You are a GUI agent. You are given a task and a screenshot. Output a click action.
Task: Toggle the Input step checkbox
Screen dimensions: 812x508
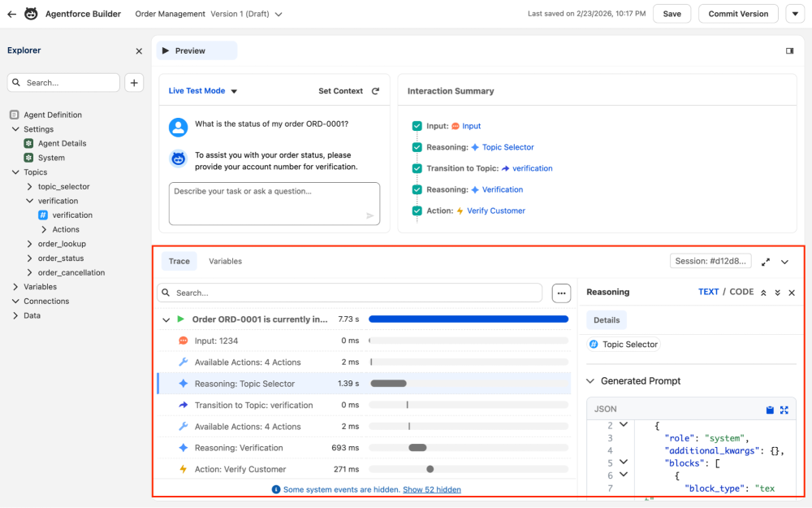417,126
